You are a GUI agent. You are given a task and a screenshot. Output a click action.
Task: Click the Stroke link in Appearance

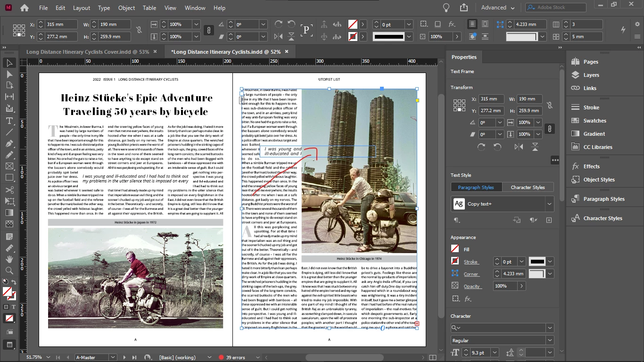[471, 262]
